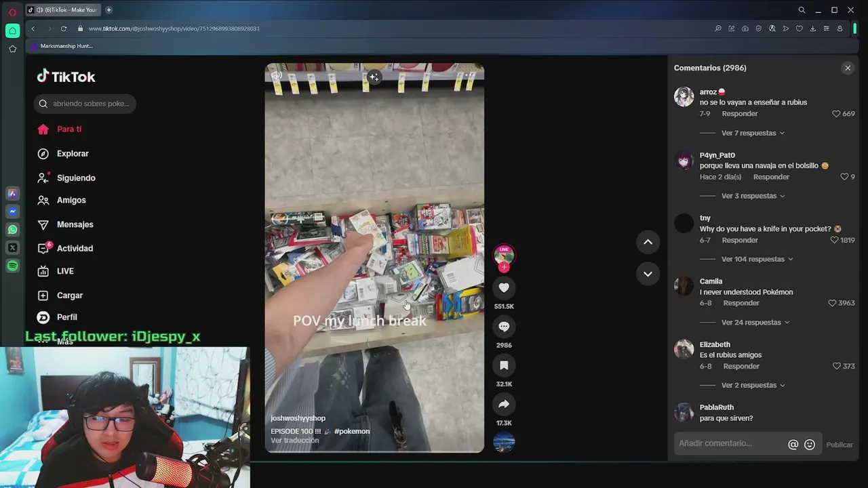Image resolution: width=868 pixels, height=488 pixels.
Task: Go back to the previous page
Action: tap(33, 28)
